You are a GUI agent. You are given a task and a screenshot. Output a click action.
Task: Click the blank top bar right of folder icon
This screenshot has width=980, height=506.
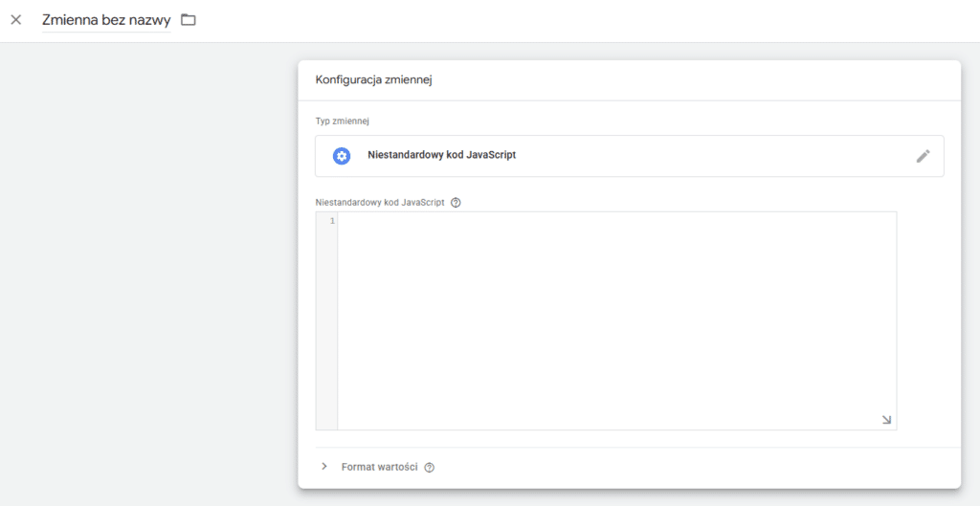pos(588,21)
